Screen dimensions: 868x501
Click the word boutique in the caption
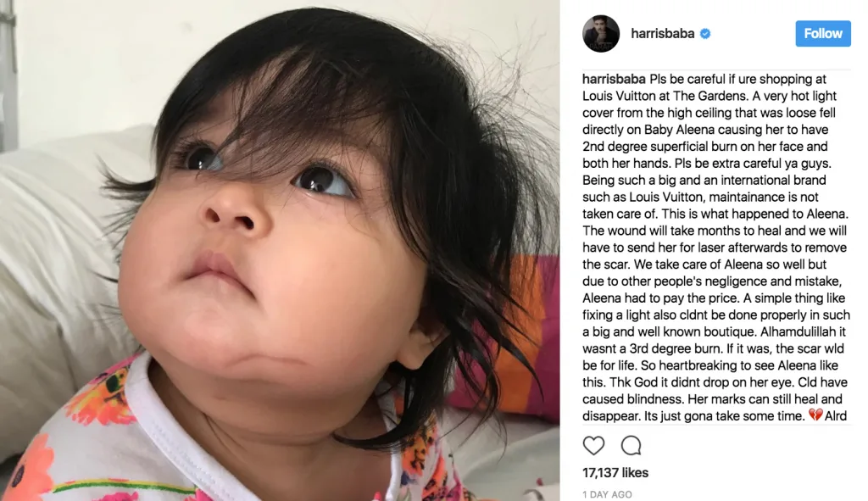click(735, 331)
